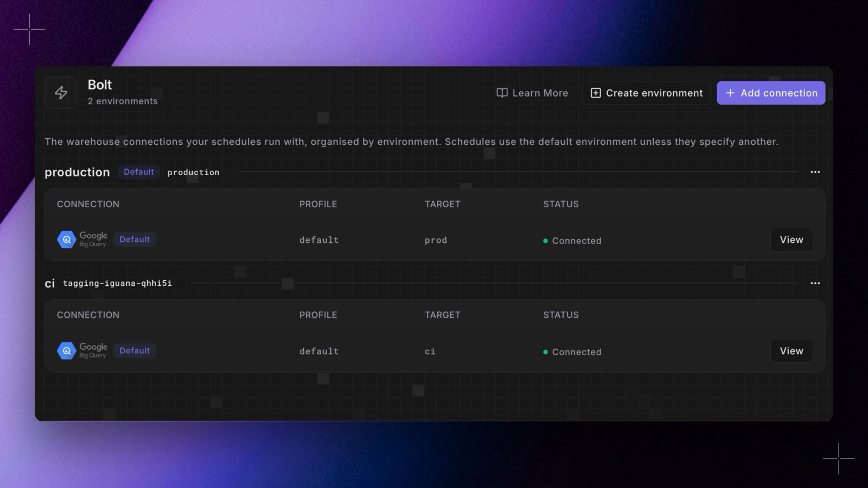Open ci environment options menu
This screenshot has width=868, height=488.
pos(815,283)
